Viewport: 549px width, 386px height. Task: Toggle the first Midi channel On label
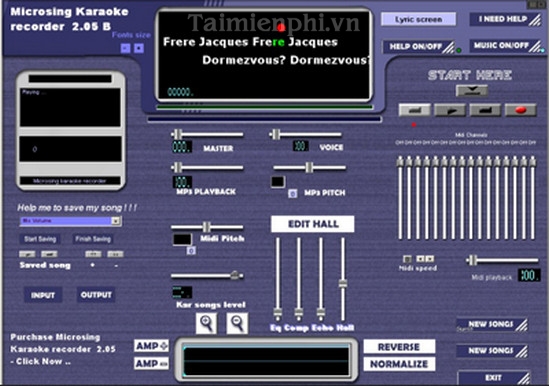click(399, 143)
